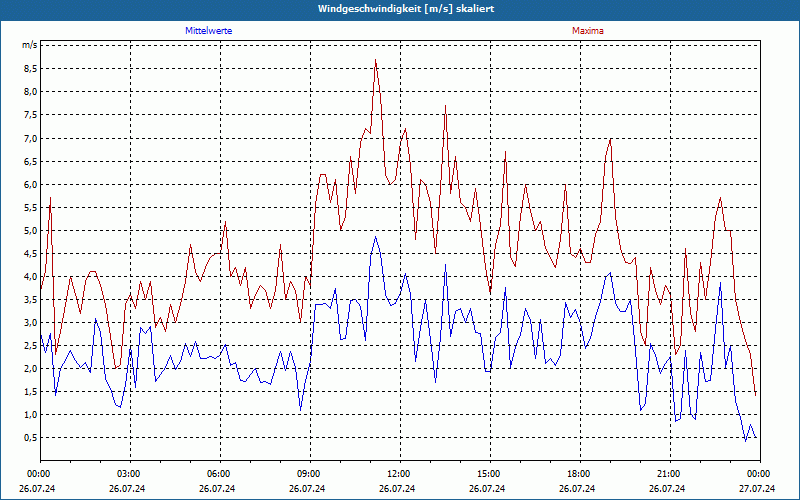Click the 21:00 time label
The width and height of the screenshot is (800, 500).
[x=667, y=474]
